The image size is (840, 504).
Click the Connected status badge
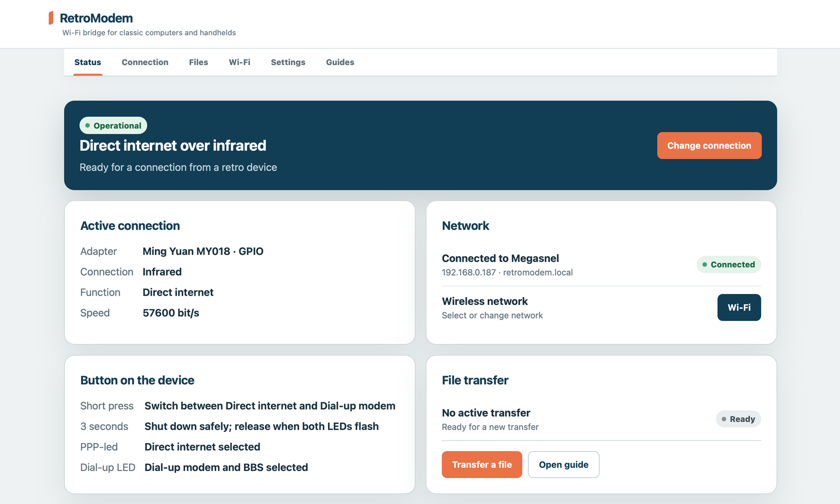coord(729,265)
